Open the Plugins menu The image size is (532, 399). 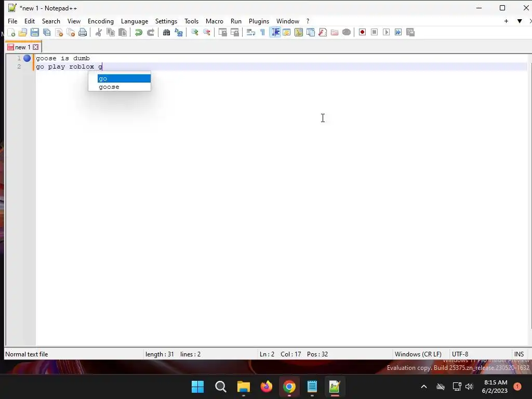tap(259, 21)
